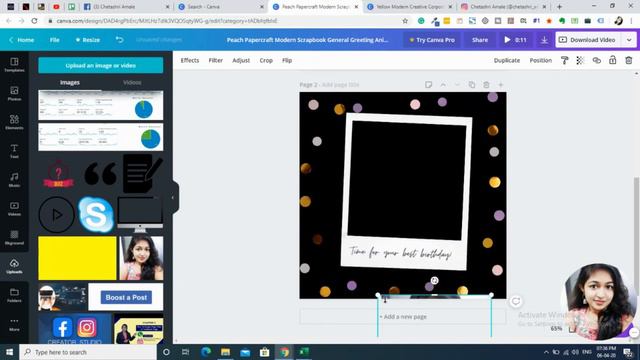The height and width of the screenshot is (360, 640).
Task: Add notes to Page 2
Action: tap(428, 85)
